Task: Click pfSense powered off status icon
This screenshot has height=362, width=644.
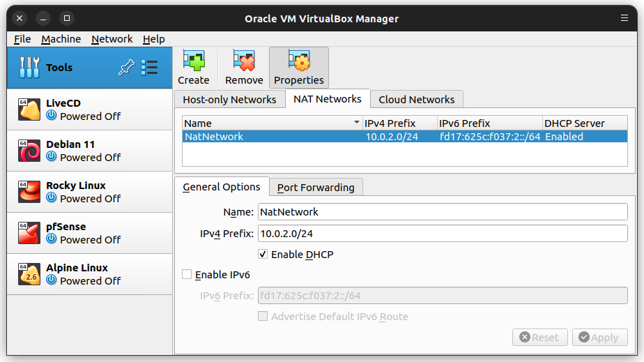Action: (52, 239)
